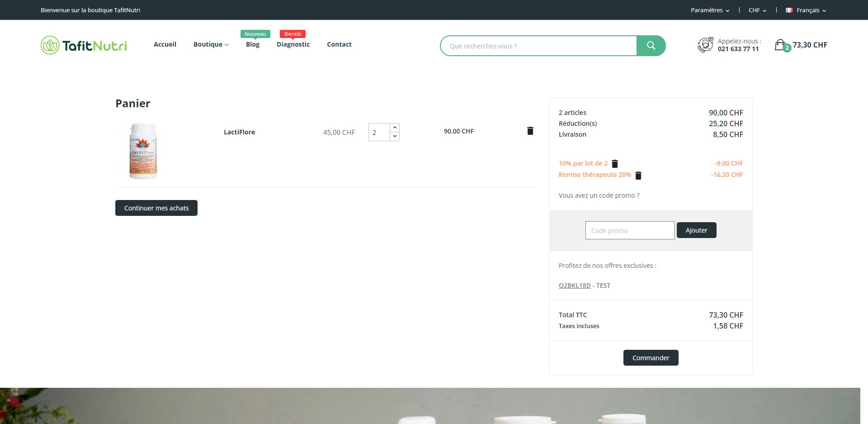Screen dimensions: 868x424
Task: Click the '1,58 CHF' tax amount
Action: click(728, 326)
